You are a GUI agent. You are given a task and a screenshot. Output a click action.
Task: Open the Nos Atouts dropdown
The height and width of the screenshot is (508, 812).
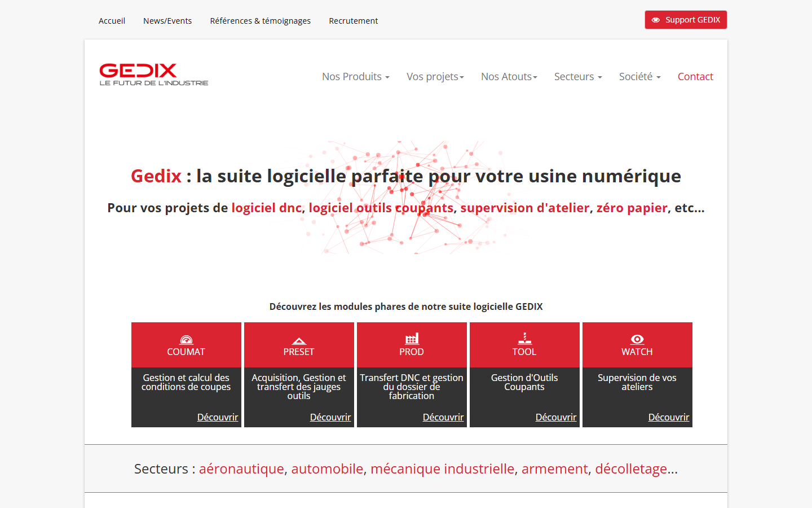coord(509,76)
